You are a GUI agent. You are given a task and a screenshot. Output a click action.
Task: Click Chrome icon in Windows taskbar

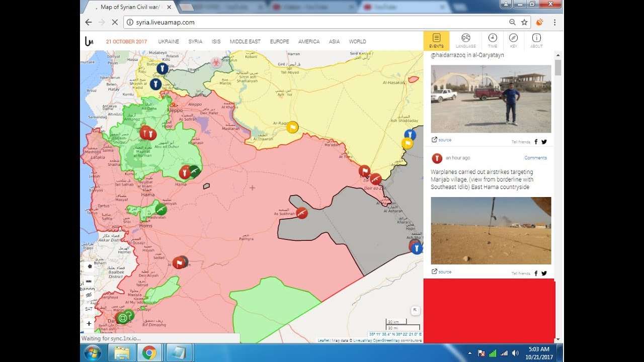click(x=149, y=353)
